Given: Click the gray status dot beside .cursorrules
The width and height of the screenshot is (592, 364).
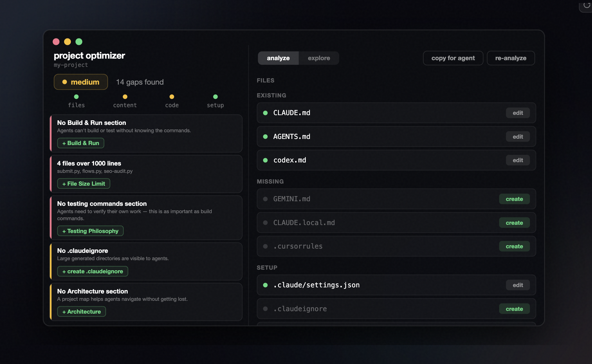Looking at the screenshot, I should 265,246.
